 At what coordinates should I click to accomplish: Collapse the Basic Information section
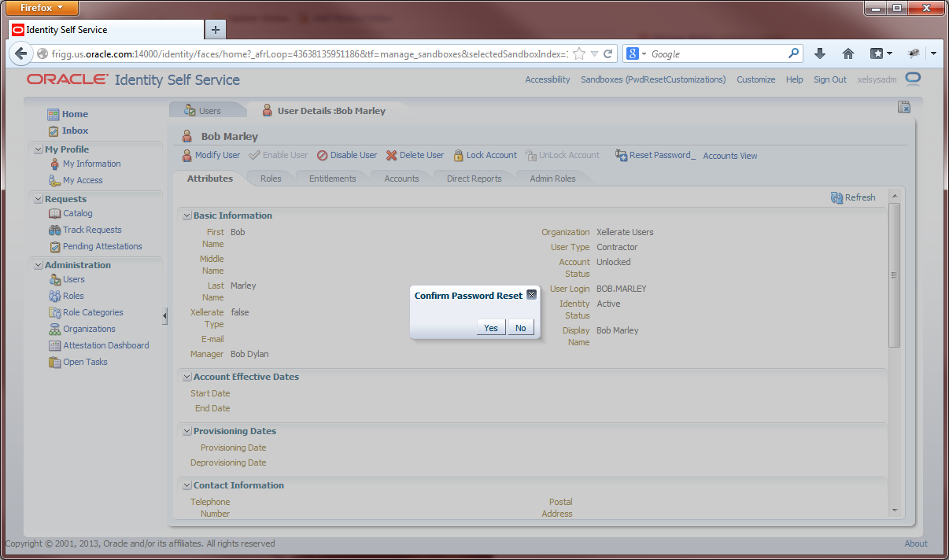[186, 215]
